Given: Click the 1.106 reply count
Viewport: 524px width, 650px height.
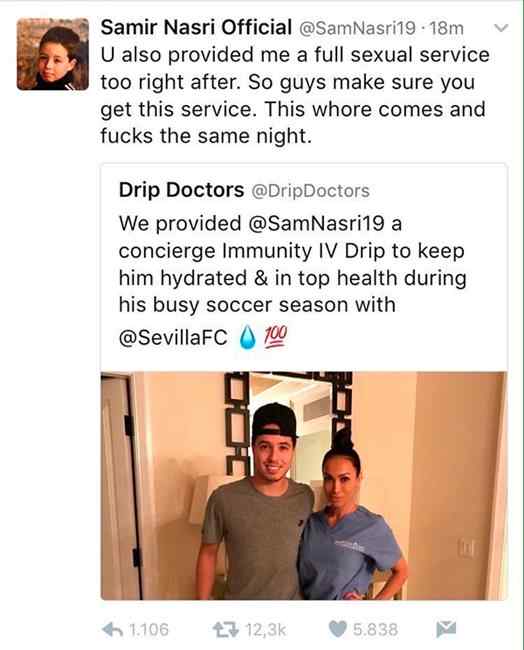Looking at the screenshot, I should point(149,630).
